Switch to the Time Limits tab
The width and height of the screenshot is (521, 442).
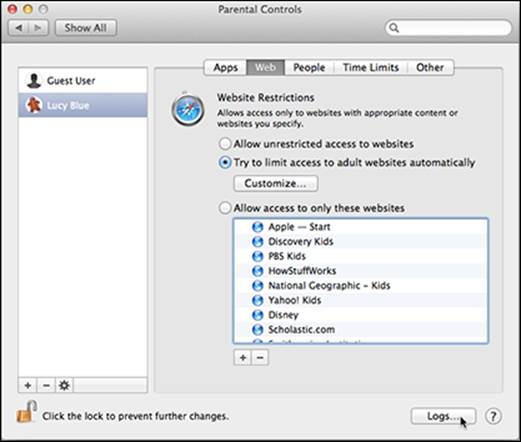[371, 67]
